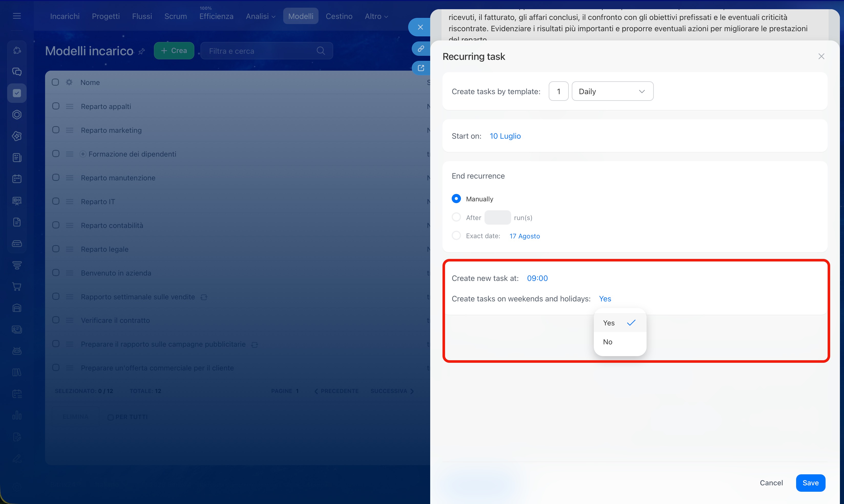The width and height of the screenshot is (844, 504).
Task: Click the After runs count field
Action: 497,217
